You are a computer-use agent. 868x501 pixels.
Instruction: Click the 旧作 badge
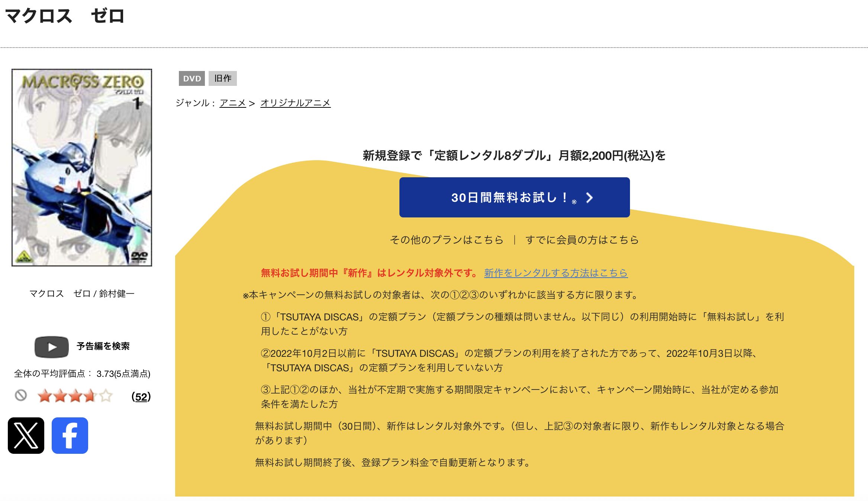[x=223, y=78]
